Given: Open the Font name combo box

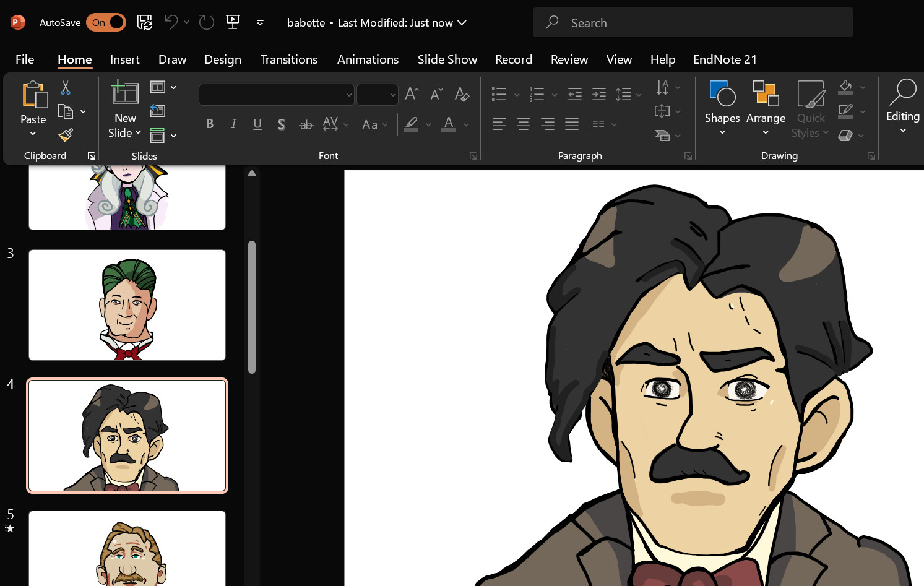Looking at the screenshot, I should pyautogui.click(x=277, y=95).
